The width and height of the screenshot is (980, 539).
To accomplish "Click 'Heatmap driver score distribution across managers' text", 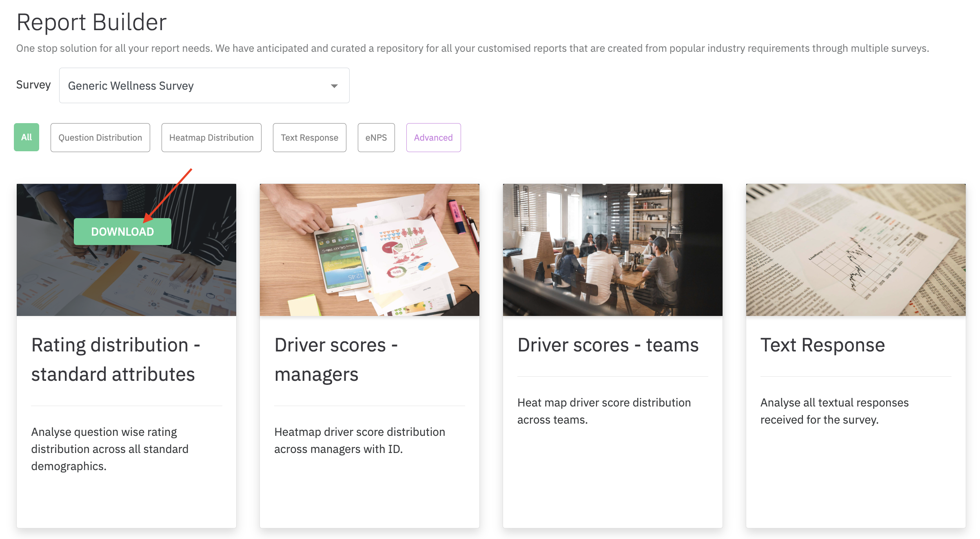I will click(x=360, y=440).
